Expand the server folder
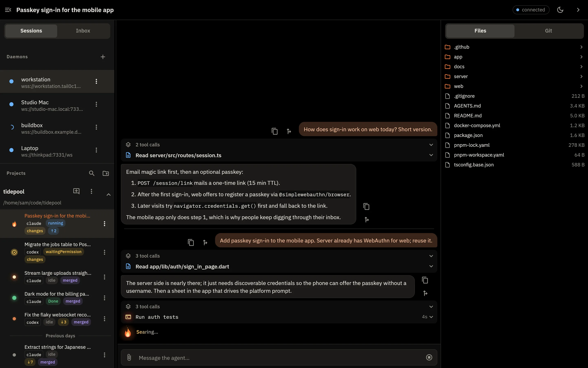 point(514,76)
